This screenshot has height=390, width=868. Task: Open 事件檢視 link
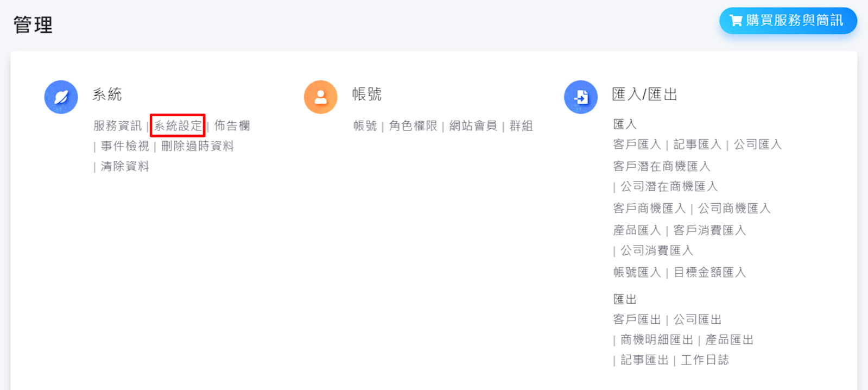[x=125, y=146]
